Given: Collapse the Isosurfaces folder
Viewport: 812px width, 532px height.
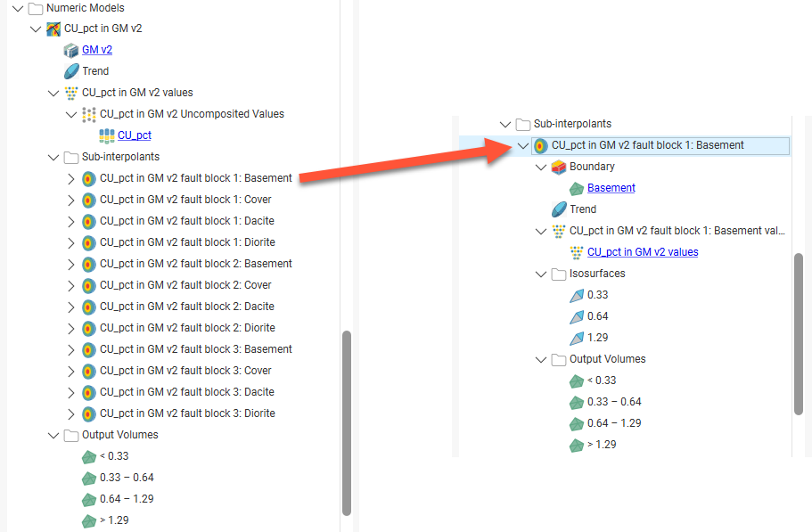Looking at the screenshot, I should point(541,274).
